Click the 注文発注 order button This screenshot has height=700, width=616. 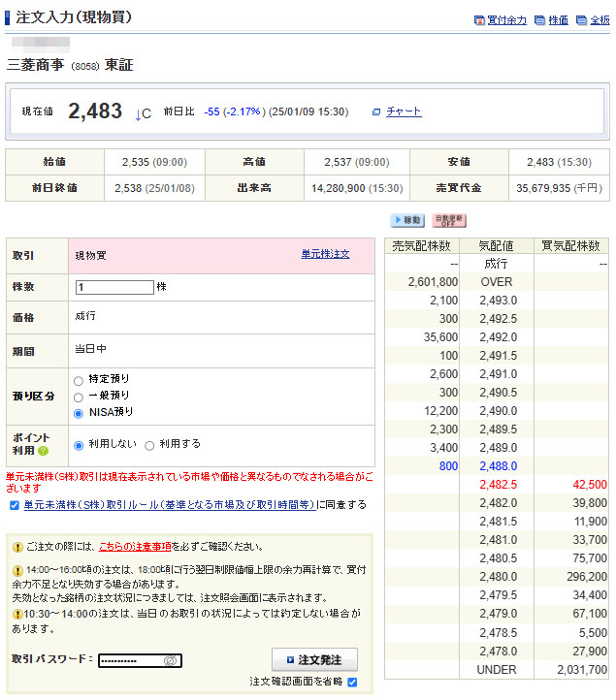tap(314, 660)
